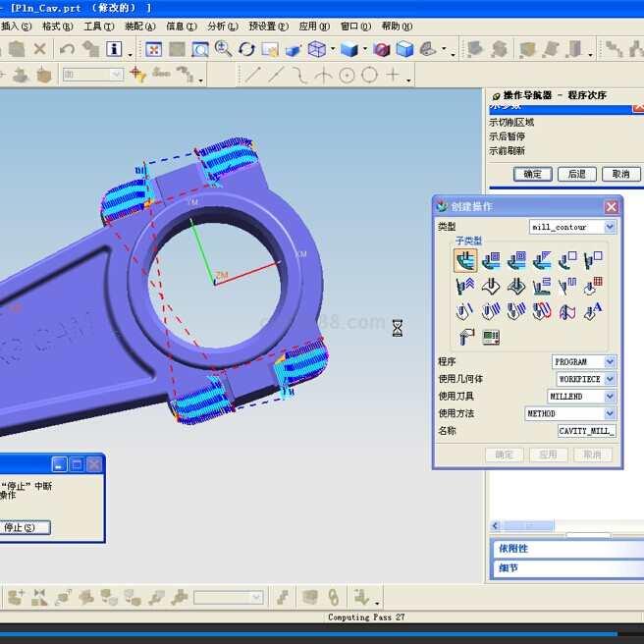The image size is (644, 644).
Task: Click the Rotate view toolbar icon
Action: pyautogui.click(x=245, y=49)
